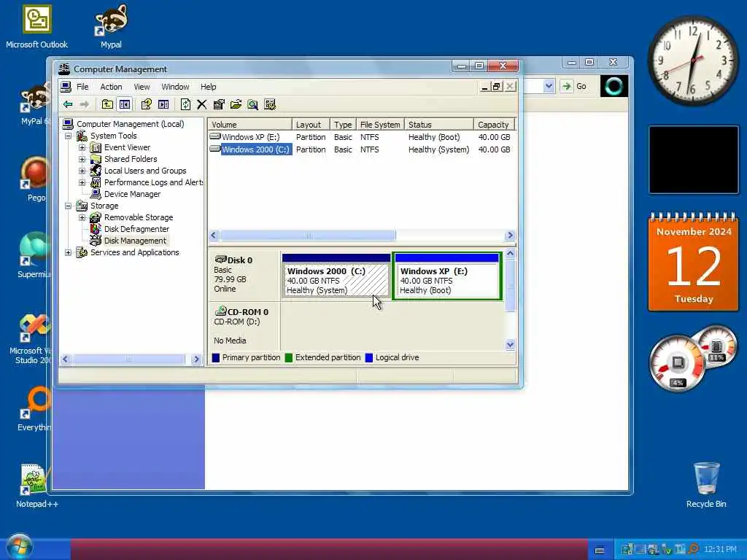747x560 pixels.
Task: Click the Properties help toolbar icon
Action: pos(146,104)
